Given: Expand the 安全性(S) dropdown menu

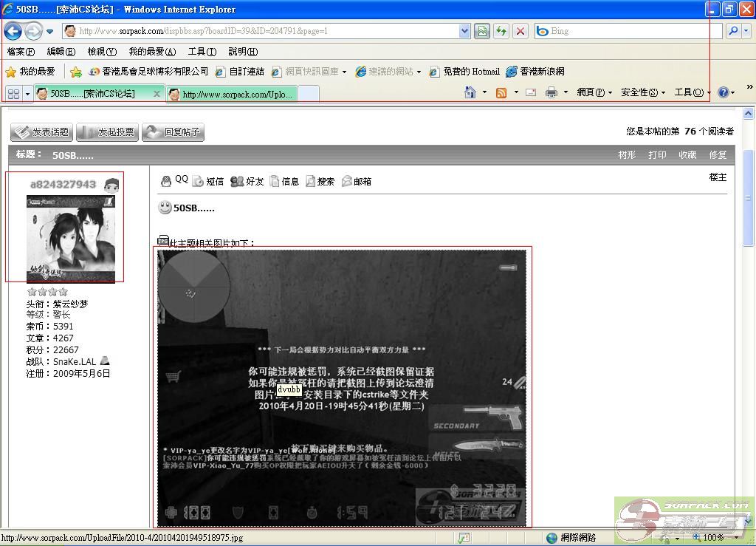Looking at the screenshot, I should (x=642, y=92).
